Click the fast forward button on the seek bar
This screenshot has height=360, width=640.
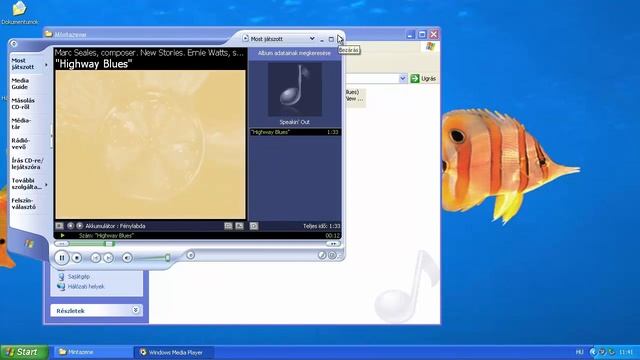coord(333,244)
